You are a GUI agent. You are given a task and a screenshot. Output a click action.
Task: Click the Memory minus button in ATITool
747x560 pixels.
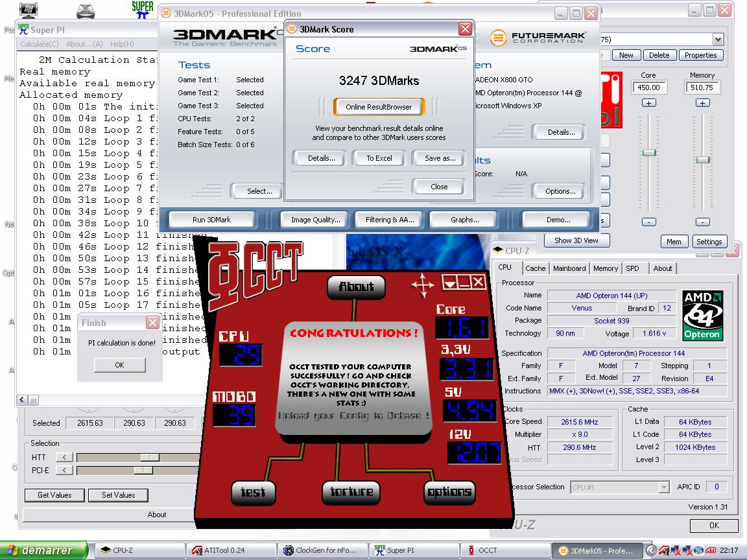[x=703, y=222]
